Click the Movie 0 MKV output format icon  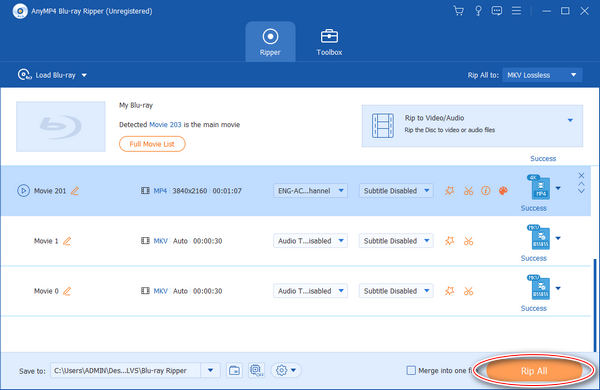tap(539, 287)
